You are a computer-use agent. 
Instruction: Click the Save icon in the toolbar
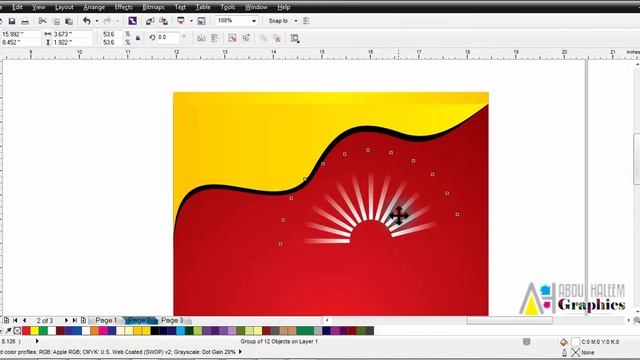12,21
